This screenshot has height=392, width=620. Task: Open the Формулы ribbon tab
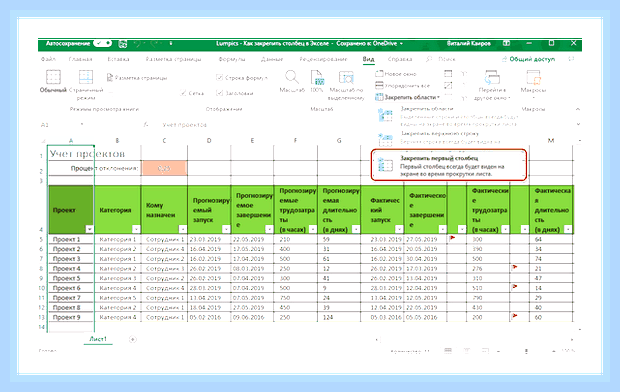click(x=232, y=59)
